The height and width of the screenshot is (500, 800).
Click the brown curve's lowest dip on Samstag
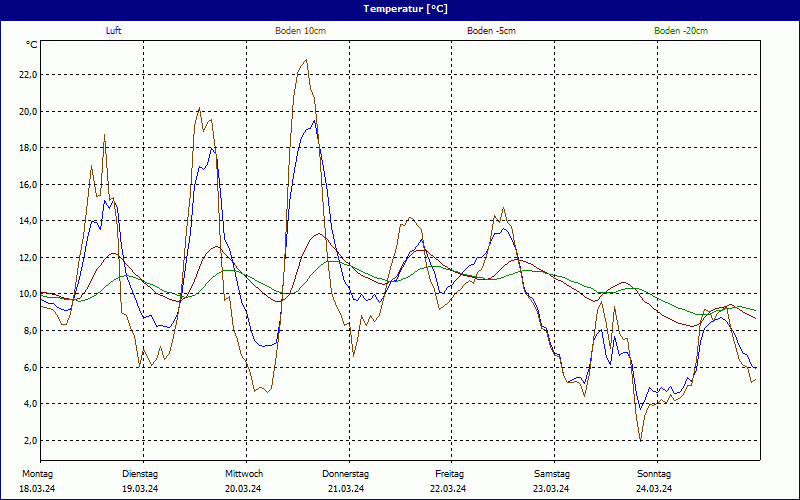(641, 440)
